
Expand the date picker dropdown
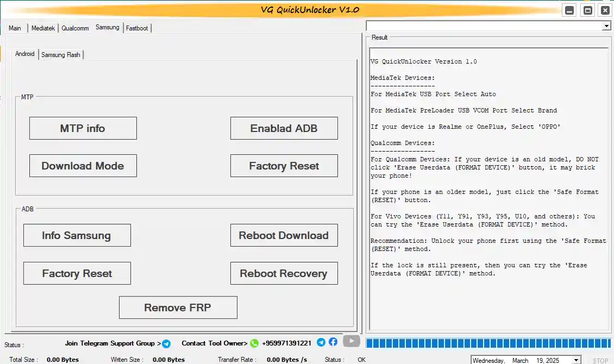[x=576, y=360]
